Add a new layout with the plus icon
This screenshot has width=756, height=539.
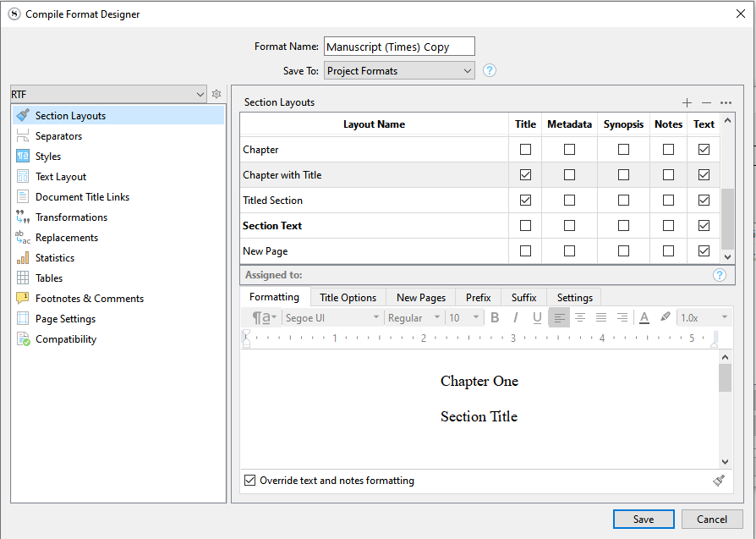pyautogui.click(x=687, y=102)
